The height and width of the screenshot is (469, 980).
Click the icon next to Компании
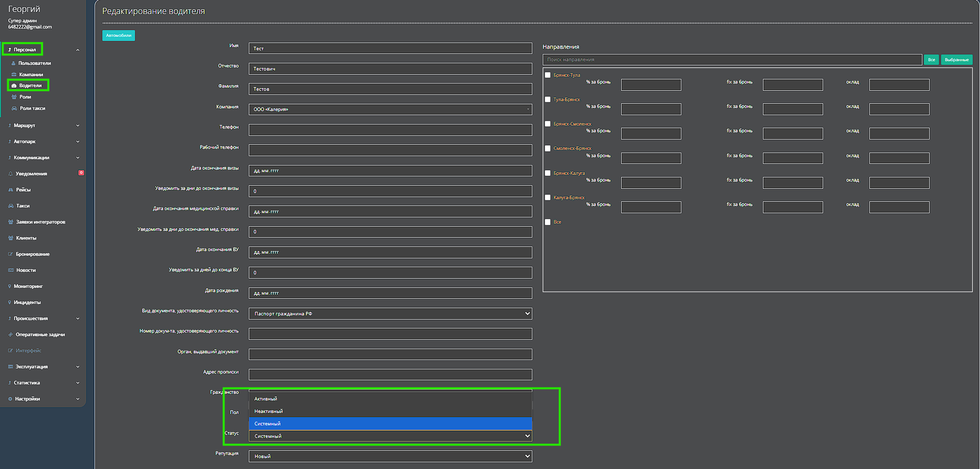(14, 75)
